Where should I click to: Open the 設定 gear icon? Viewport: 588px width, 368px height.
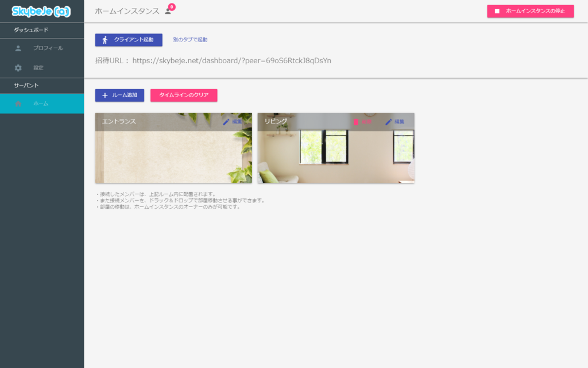(18, 68)
